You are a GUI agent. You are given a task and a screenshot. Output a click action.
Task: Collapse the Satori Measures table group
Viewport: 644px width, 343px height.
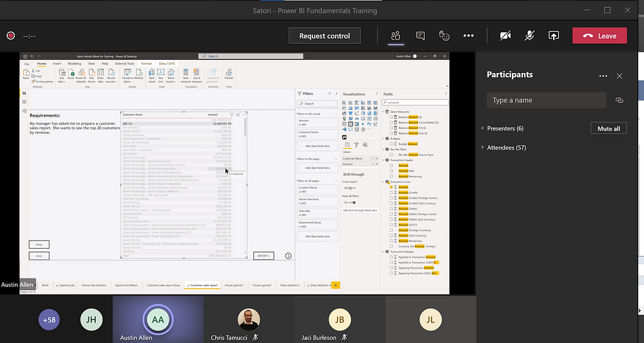pos(384,112)
